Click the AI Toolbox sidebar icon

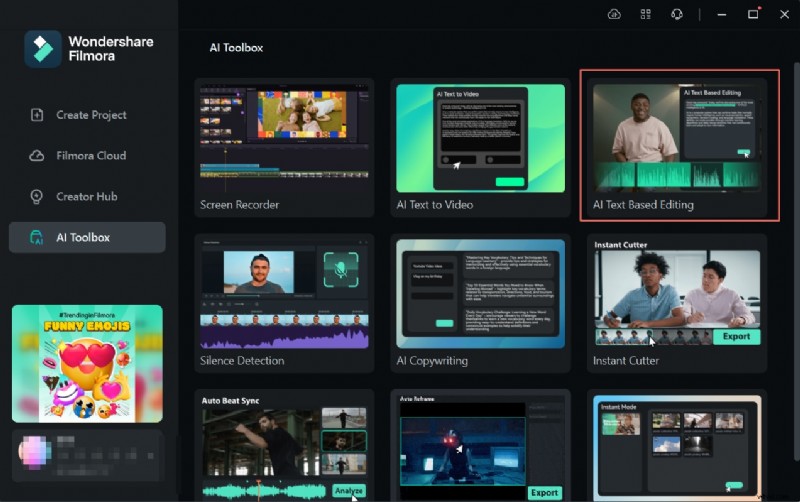[x=37, y=238]
